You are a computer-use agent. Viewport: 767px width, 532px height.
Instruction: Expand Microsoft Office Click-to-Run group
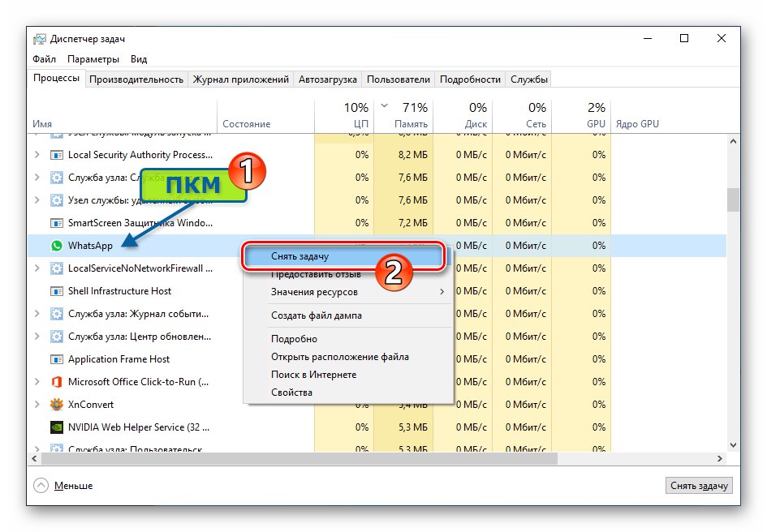coord(37,382)
